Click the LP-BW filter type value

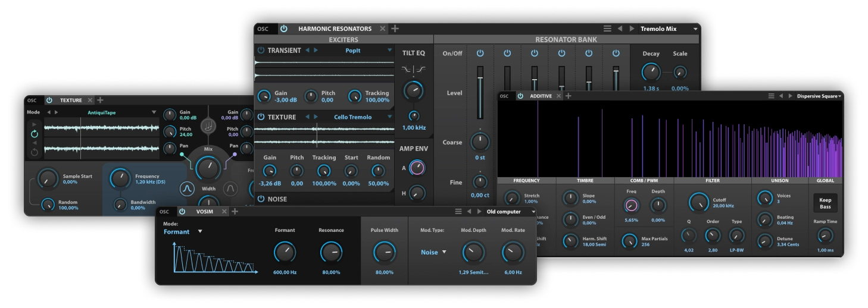736,250
